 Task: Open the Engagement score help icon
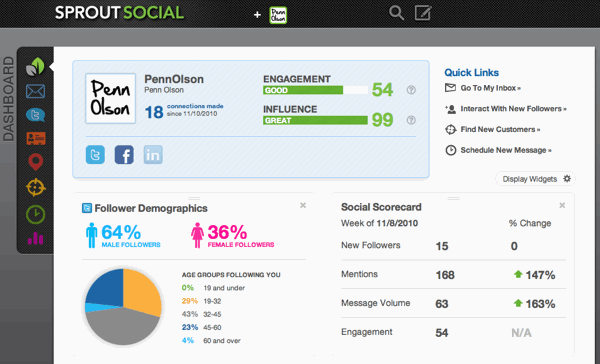pos(411,90)
